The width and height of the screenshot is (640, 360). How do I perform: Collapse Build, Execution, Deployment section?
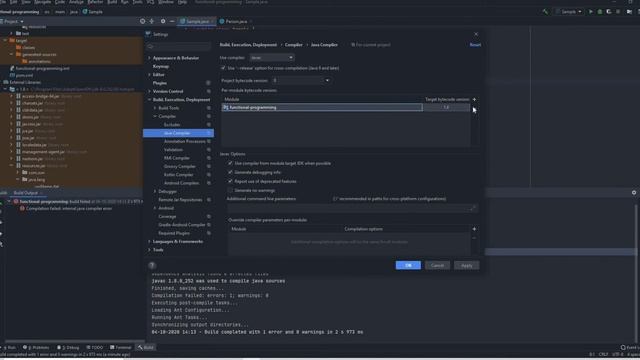149,100
